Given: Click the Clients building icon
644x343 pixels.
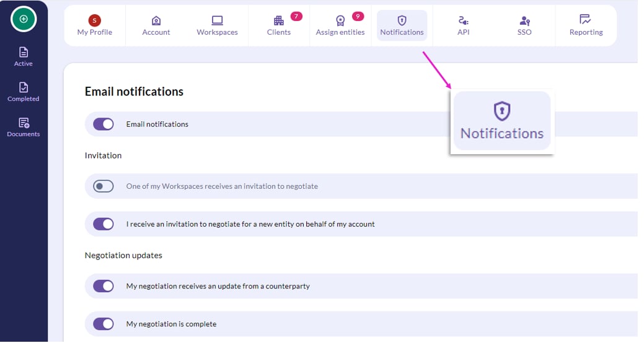Looking at the screenshot, I should 278,20.
